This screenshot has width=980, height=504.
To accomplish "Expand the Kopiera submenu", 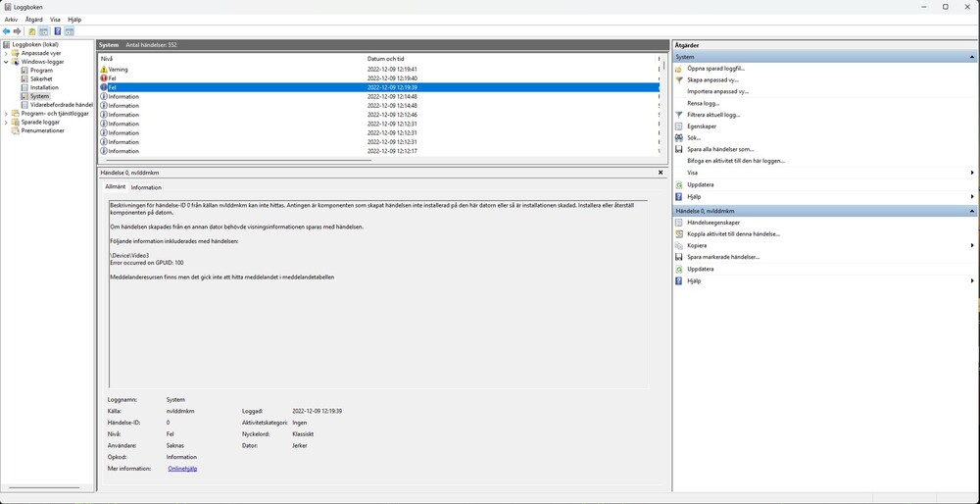I will pyautogui.click(x=972, y=246).
